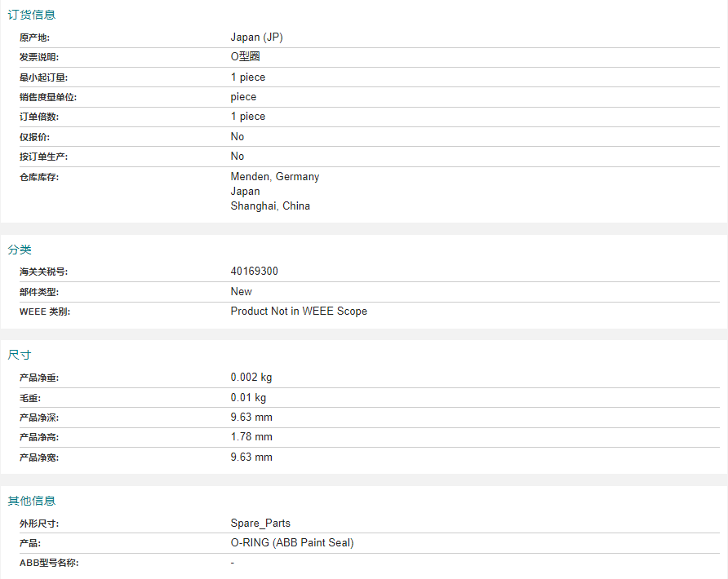Viewport: 728px width, 579px height.
Task: Click the Shanghai, China warehouse entry
Action: pos(270,206)
